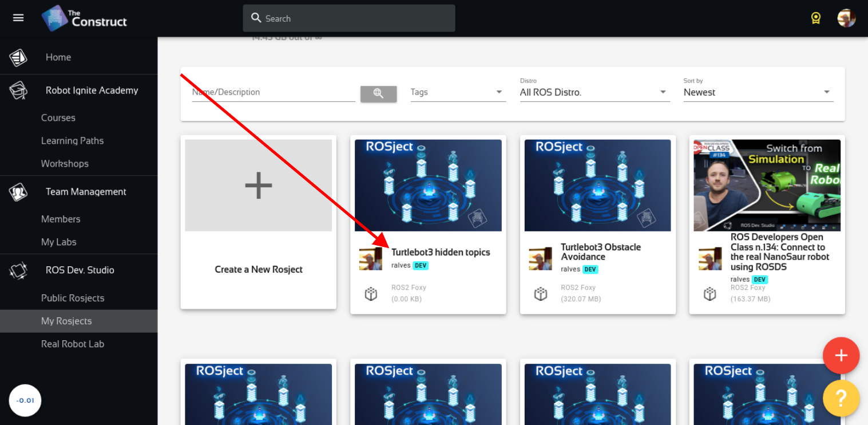This screenshot has width=868, height=425.
Task: Click the top Search input field
Action: click(349, 18)
